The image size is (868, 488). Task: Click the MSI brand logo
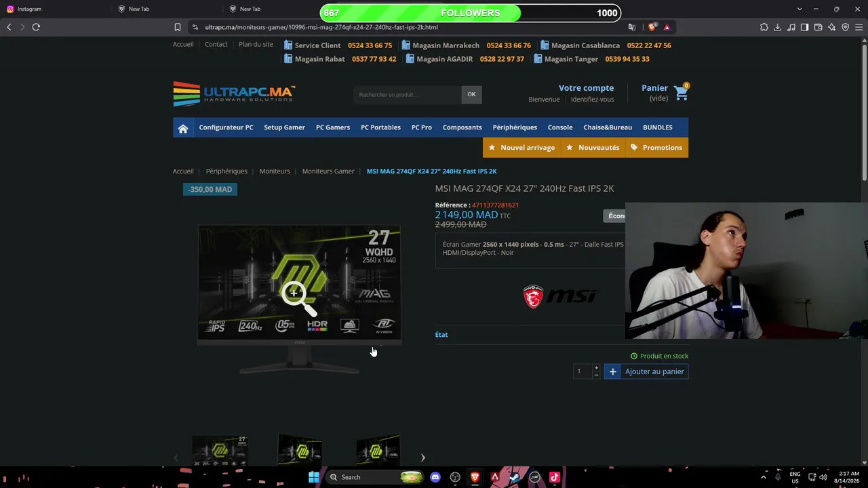[560, 296]
